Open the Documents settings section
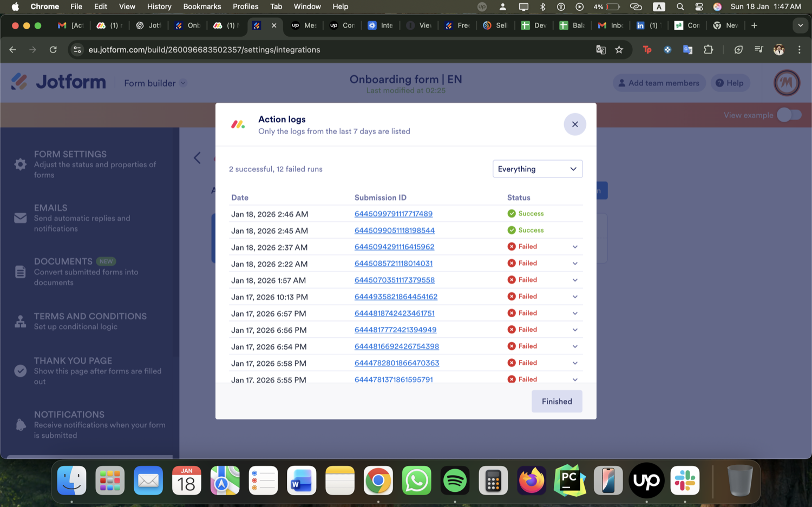 click(89, 272)
